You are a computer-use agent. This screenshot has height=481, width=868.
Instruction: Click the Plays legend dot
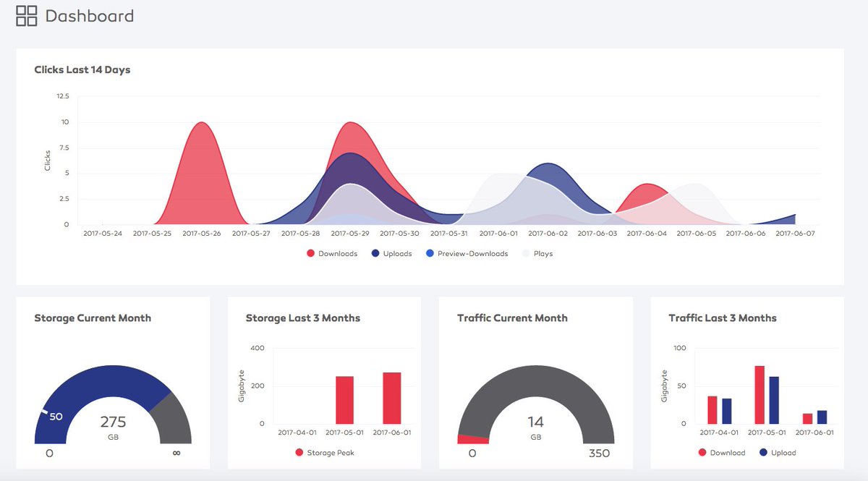(524, 253)
